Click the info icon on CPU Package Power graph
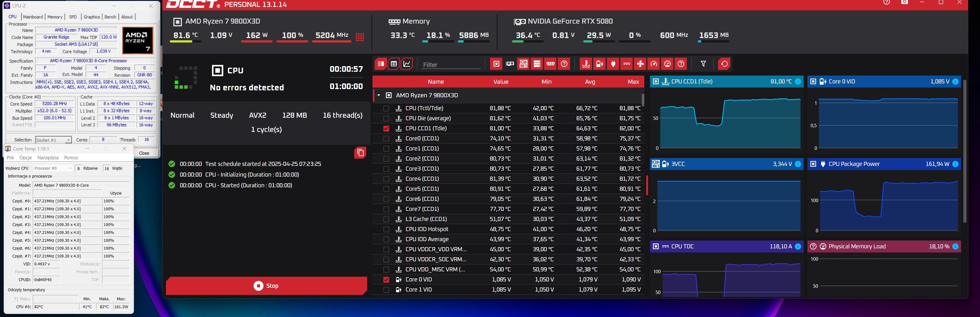980x317 pixels. (955, 164)
